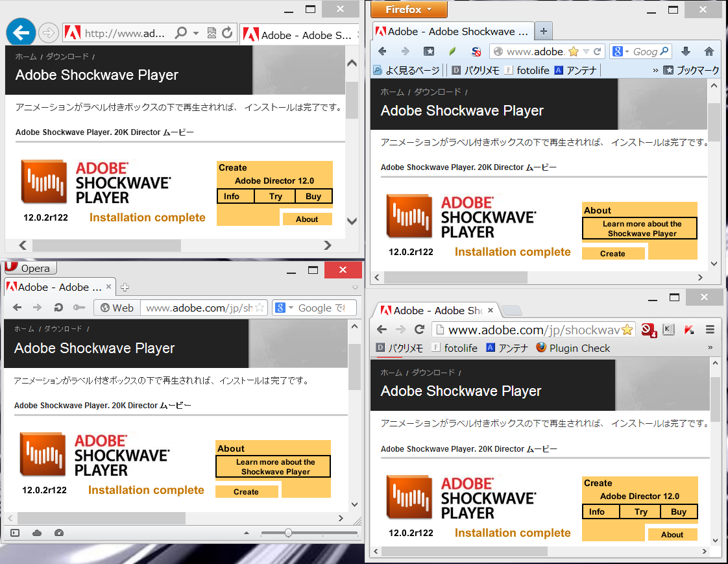The height and width of the screenshot is (564, 728).
Task: Click the red blocked-content extension badge in Chrome
Action: pos(648,330)
